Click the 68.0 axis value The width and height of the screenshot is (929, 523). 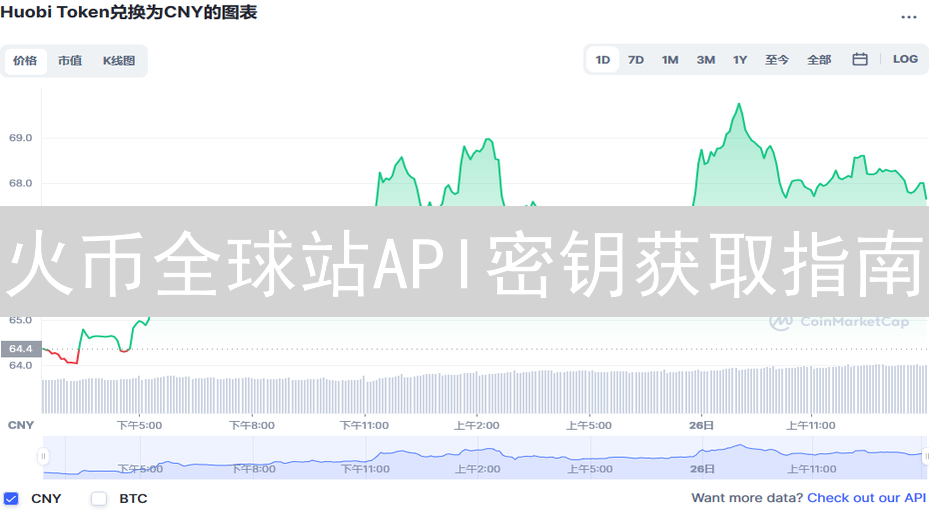[20, 183]
